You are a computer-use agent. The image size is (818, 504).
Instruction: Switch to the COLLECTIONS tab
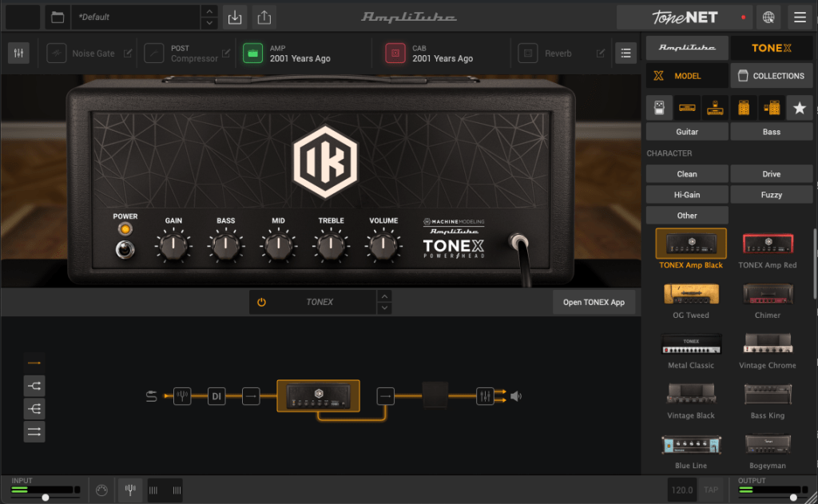[771, 76]
